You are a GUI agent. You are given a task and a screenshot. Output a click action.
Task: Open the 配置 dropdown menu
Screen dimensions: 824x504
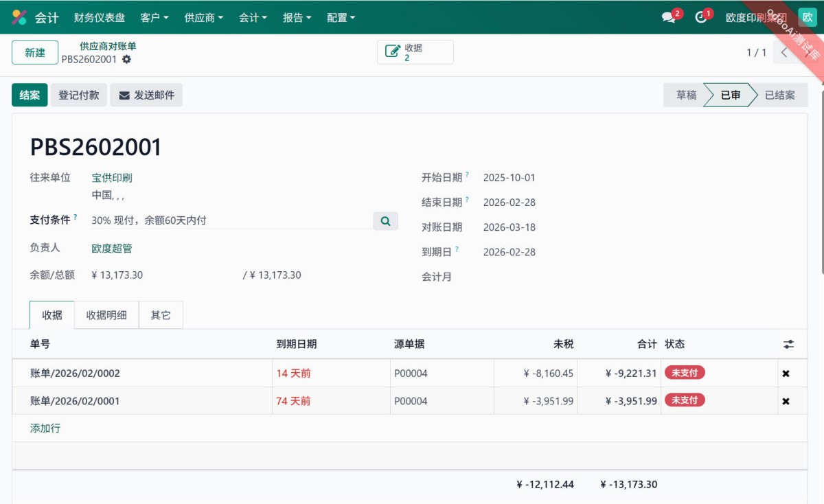341,18
